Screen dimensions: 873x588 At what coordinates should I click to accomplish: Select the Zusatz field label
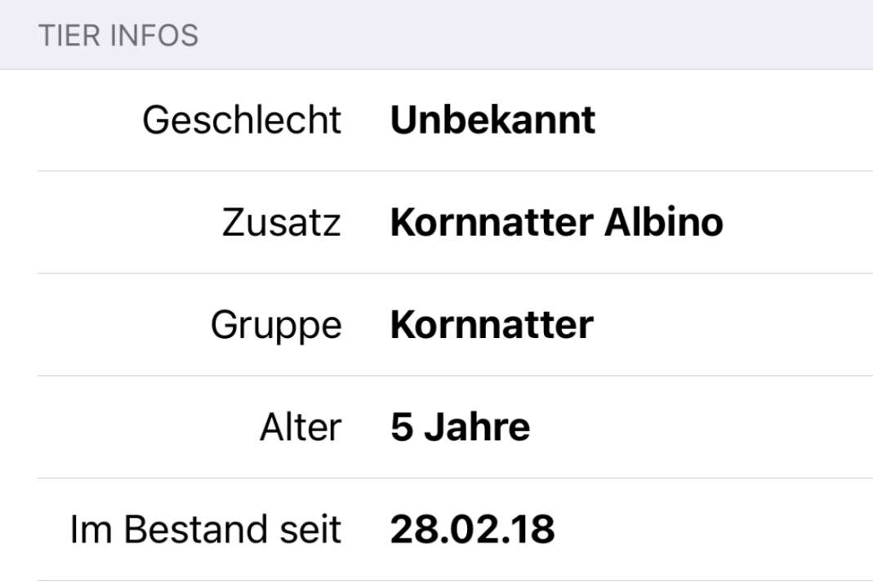tap(281, 222)
